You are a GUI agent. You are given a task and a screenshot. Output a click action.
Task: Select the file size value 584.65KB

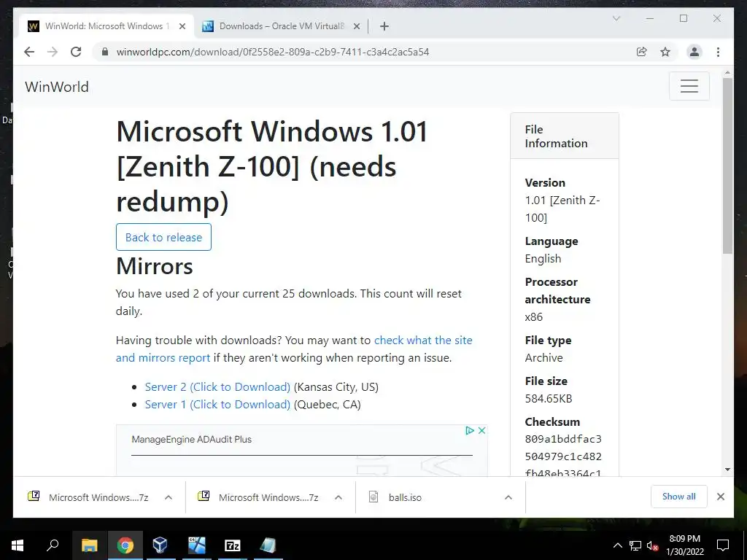[x=549, y=399]
